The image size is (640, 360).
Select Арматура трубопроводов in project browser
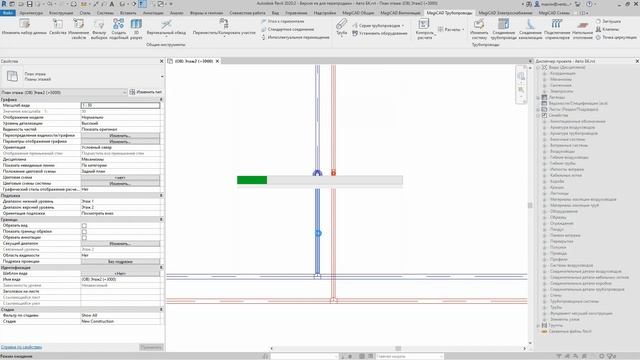coord(573,133)
